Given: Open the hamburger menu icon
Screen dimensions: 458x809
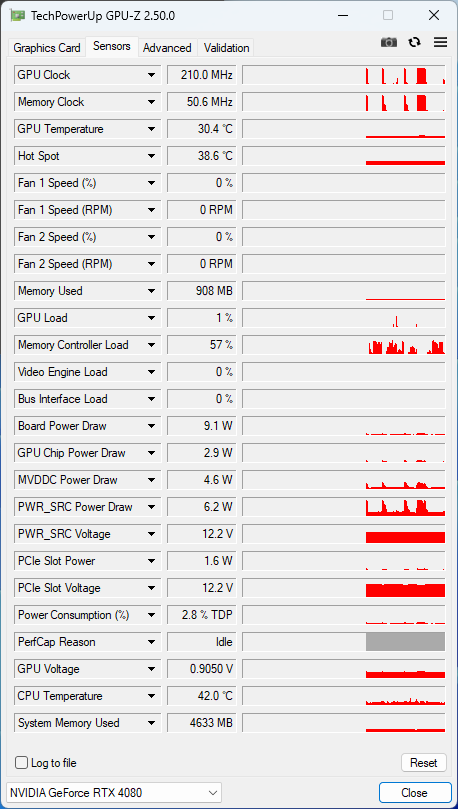Looking at the screenshot, I should coord(440,42).
